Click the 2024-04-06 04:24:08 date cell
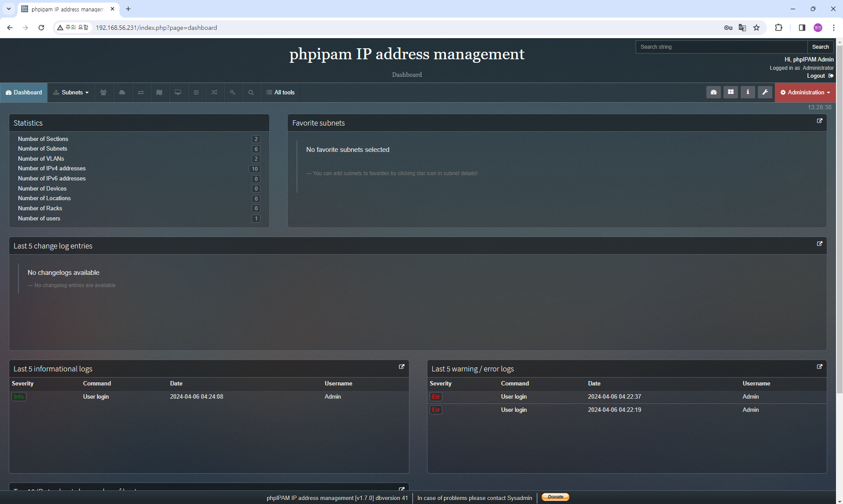This screenshot has width=843, height=504. tap(196, 397)
